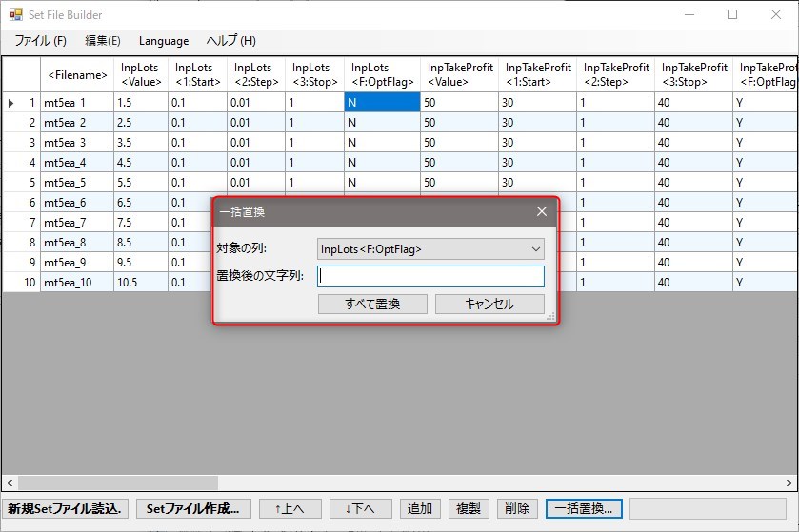Select InpLots value cell 6.5
The height and width of the screenshot is (532, 799).
[x=141, y=202]
